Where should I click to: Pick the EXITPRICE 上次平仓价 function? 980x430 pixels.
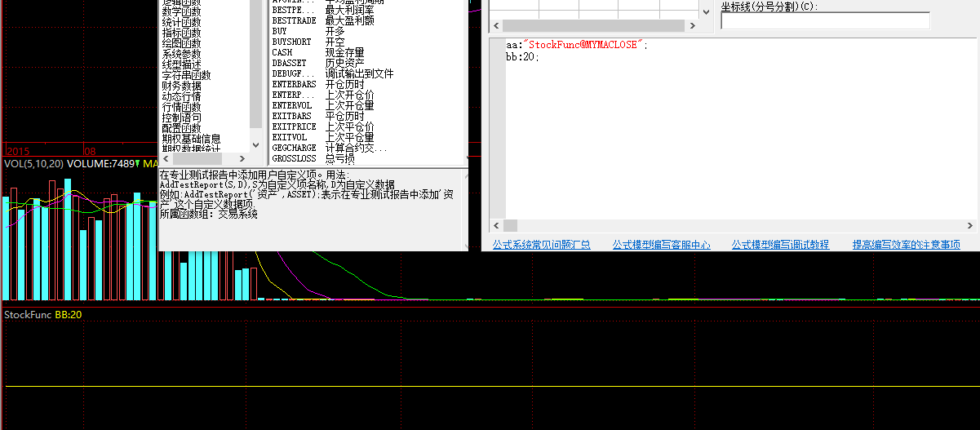pos(323,126)
